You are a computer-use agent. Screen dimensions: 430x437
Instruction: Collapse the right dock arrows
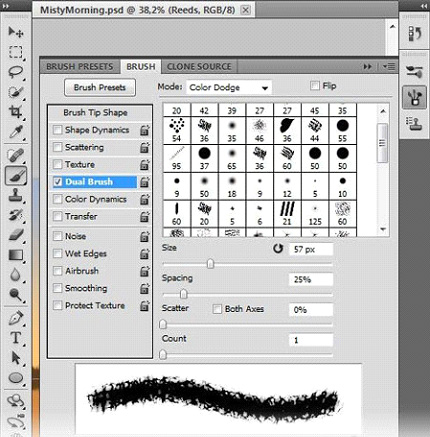point(423,6)
